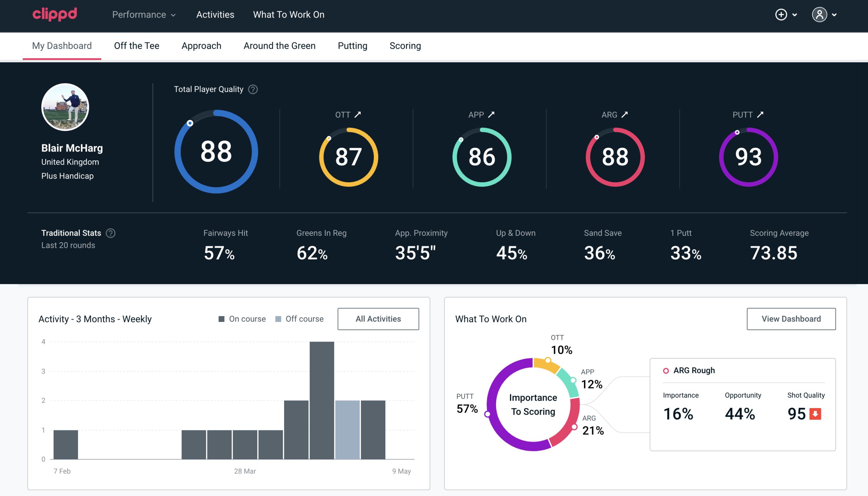
Task: Switch to the Scoring tab
Action: [405, 45]
